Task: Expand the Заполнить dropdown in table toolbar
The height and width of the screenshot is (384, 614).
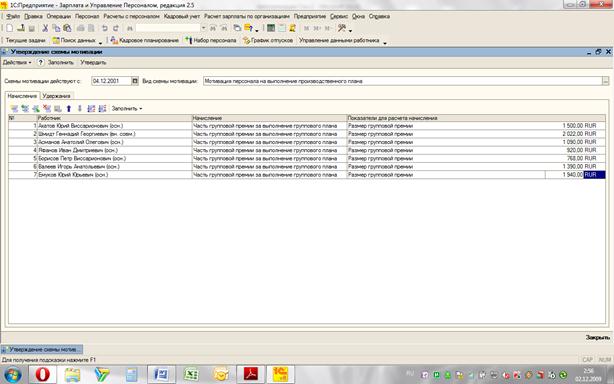Action: (x=126, y=108)
